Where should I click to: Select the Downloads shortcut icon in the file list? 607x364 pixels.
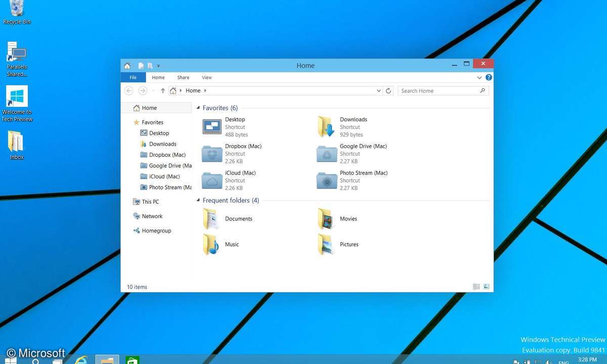[327, 127]
